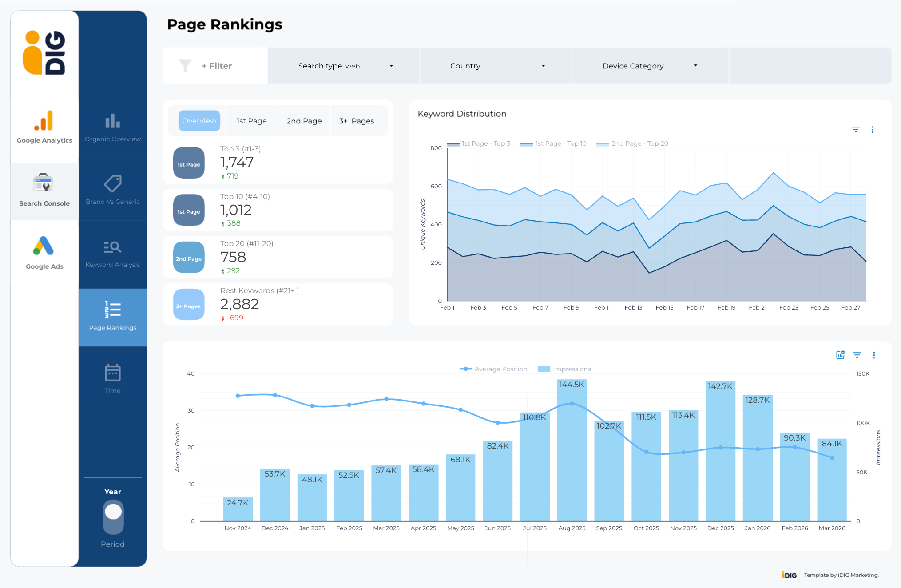Open the Keyword Analysis search icon
This screenshot has height=588, width=901.
coord(112,247)
